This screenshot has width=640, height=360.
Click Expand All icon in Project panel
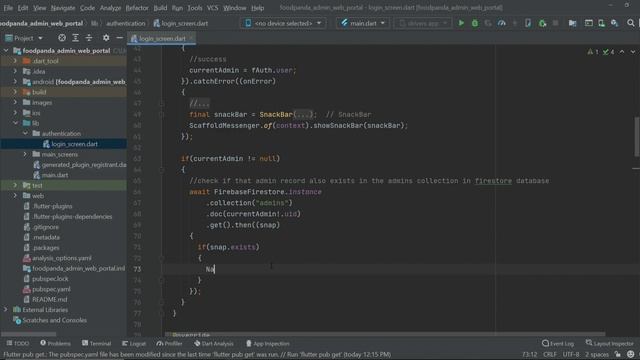coord(76,38)
